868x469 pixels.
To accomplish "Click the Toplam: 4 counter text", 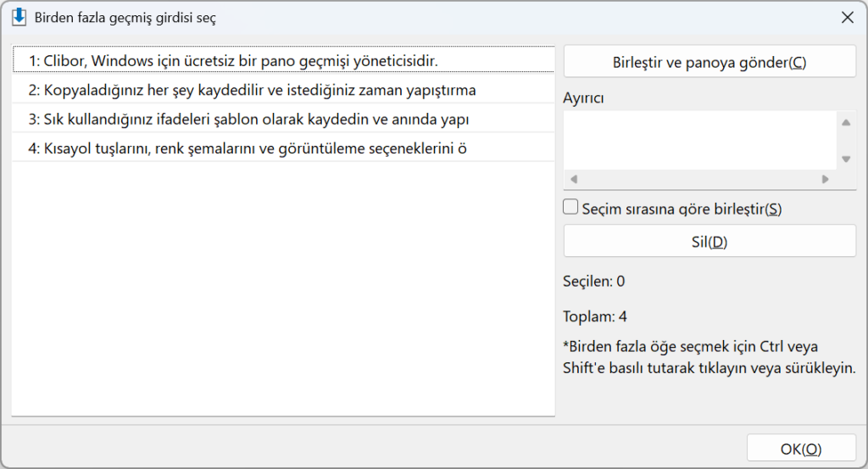I will click(594, 316).
